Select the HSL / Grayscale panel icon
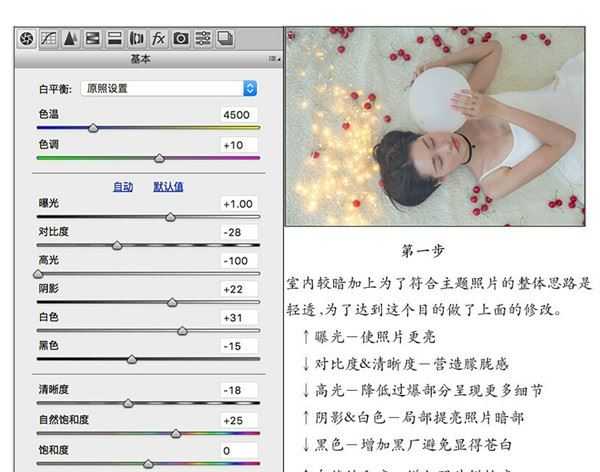The width and height of the screenshot is (600, 472). [x=92, y=38]
